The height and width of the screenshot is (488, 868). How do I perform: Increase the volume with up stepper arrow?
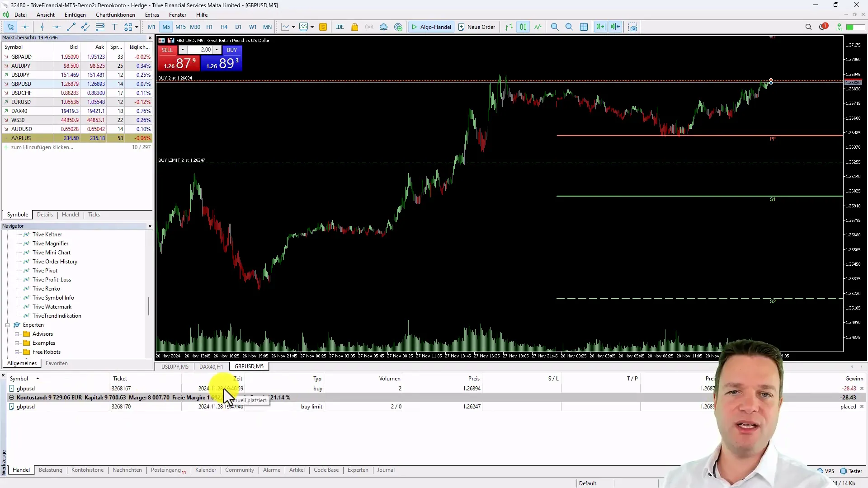[217, 50]
